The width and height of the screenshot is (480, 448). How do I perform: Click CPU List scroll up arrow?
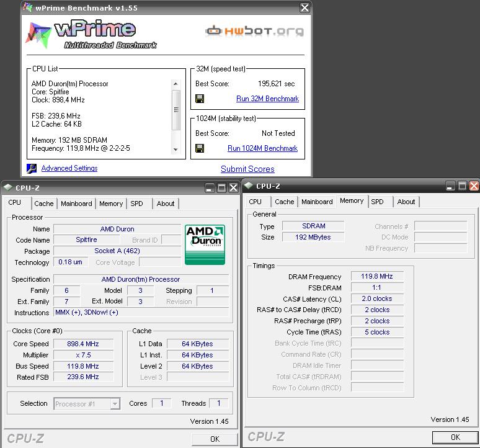coord(176,84)
